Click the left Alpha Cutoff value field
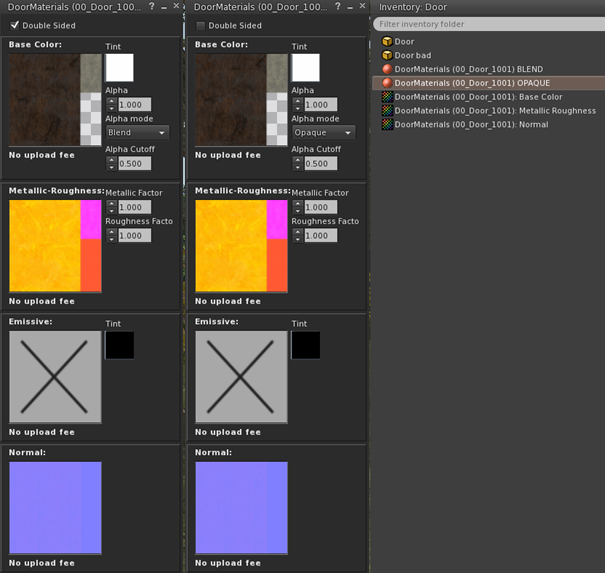 point(135,164)
